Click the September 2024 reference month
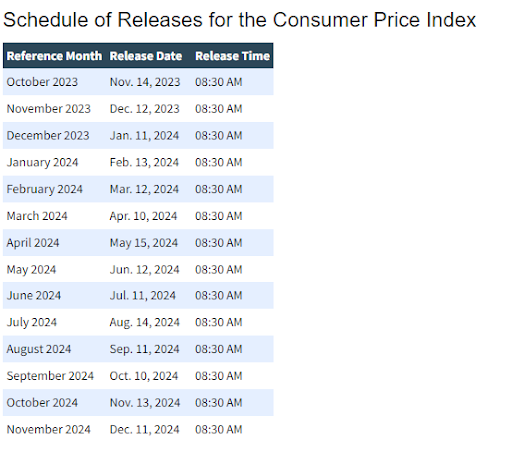This screenshot has height=452, width=512. pos(50,376)
